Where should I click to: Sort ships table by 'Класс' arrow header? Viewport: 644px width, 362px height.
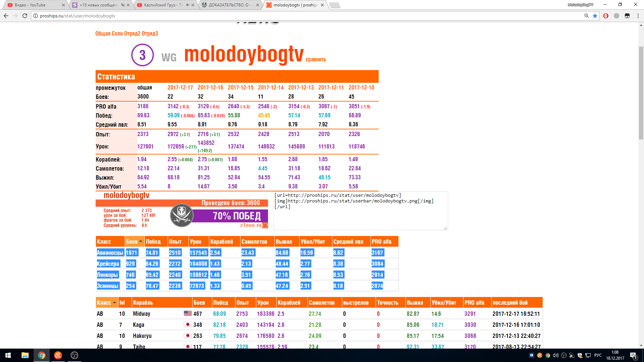point(106,303)
